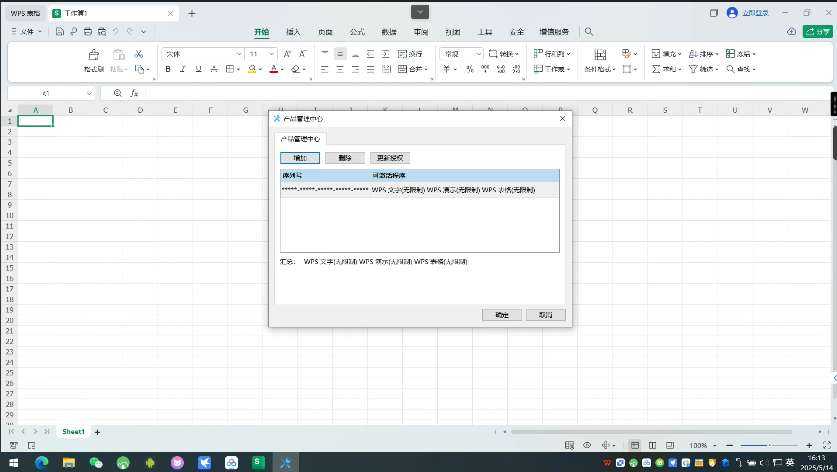The image size is (837, 472).
Task: Switch to the 插入 ribbon tab
Action: click(x=293, y=32)
